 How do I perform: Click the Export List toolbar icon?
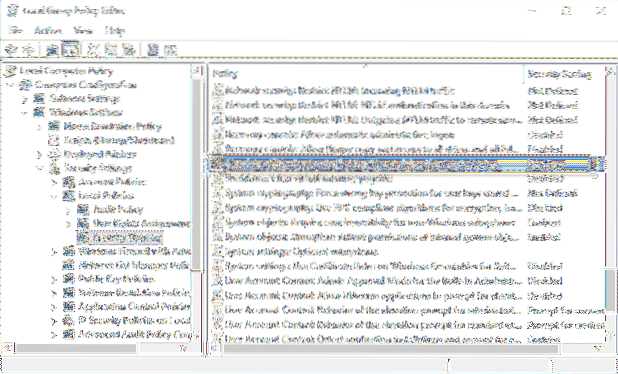[128, 50]
